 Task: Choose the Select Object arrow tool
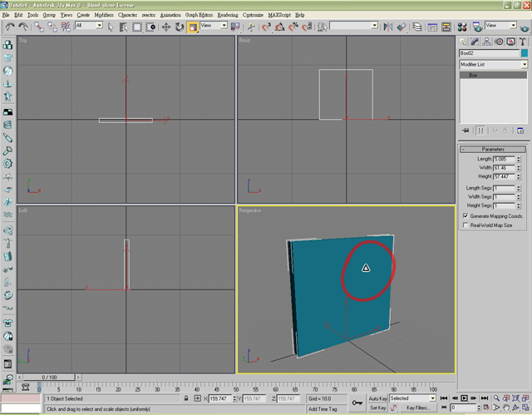click(111, 27)
